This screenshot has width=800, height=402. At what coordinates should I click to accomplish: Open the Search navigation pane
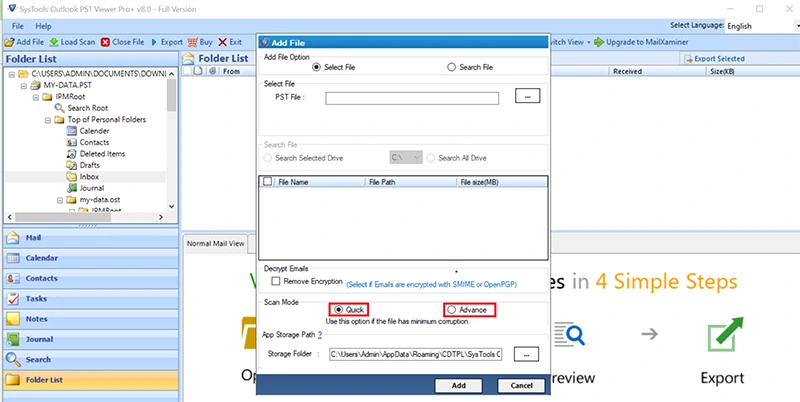pyautogui.click(x=91, y=360)
